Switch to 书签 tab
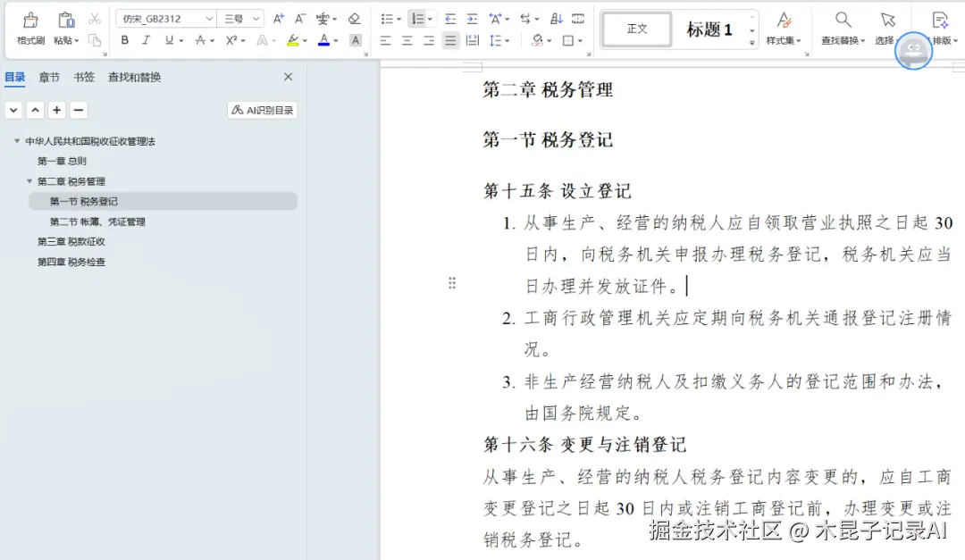 click(84, 77)
